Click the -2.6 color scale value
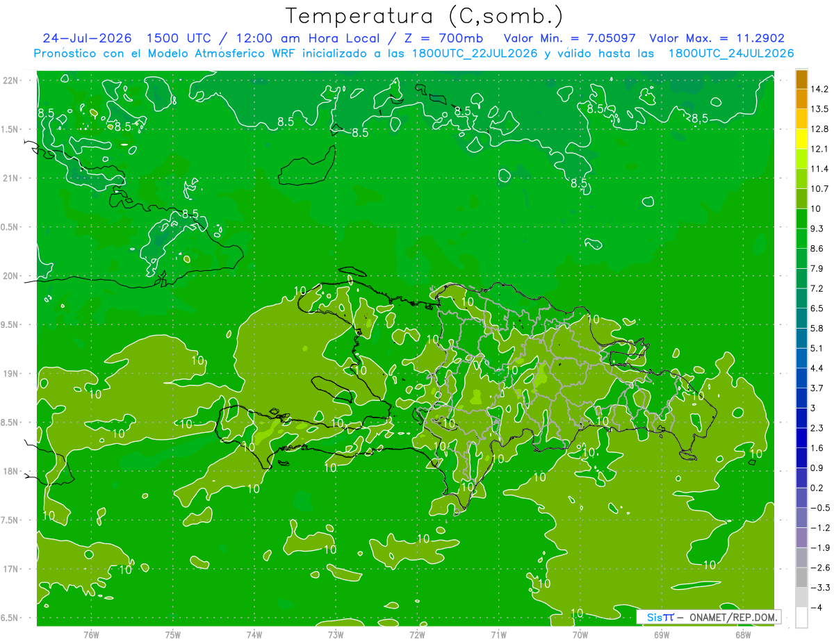This screenshot has width=834, height=644. [x=819, y=568]
